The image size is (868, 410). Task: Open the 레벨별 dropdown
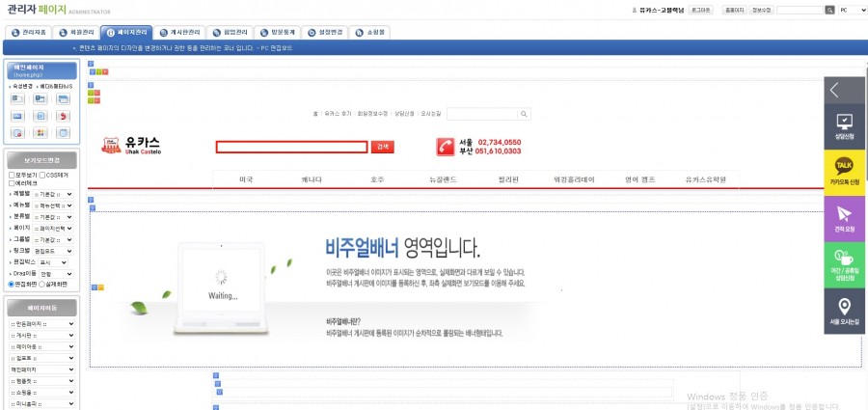click(54, 194)
